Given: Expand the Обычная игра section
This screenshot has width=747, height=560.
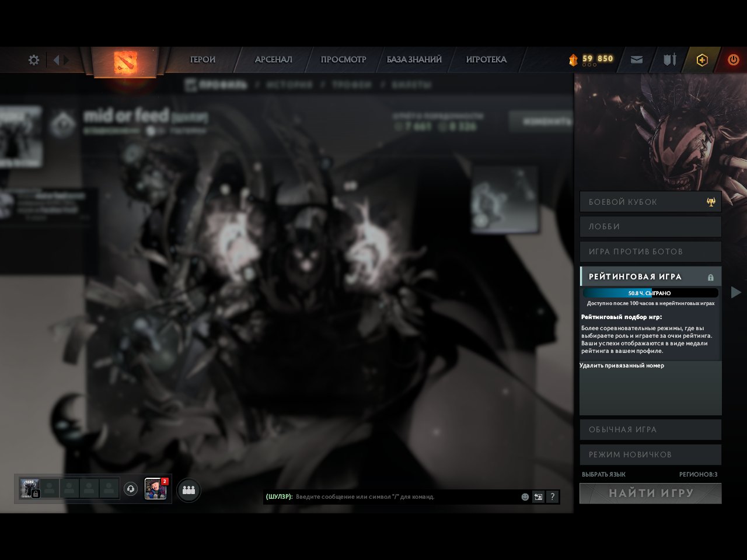Looking at the screenshot, I should click(651, 429).
